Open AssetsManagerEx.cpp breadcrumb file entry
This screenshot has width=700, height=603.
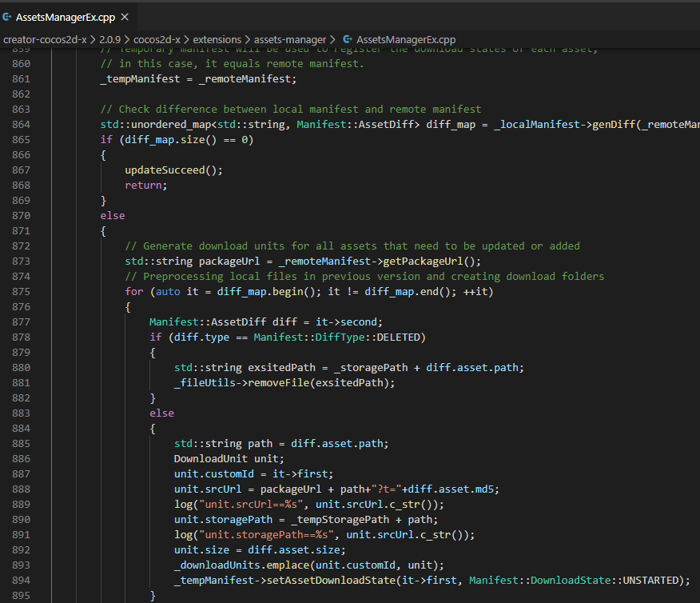click(x=406, y=40)
